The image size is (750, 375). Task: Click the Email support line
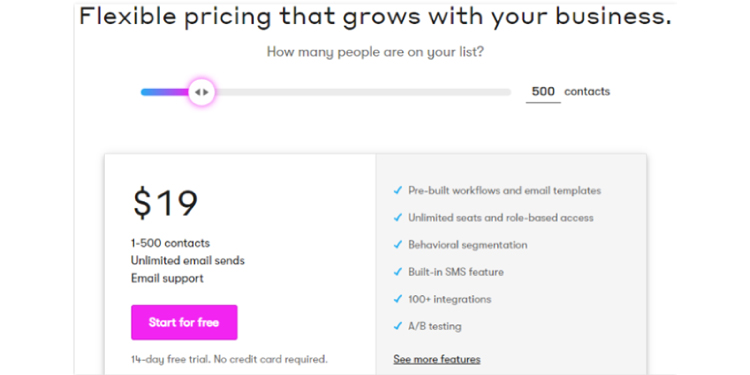click(x=167, y=278)
